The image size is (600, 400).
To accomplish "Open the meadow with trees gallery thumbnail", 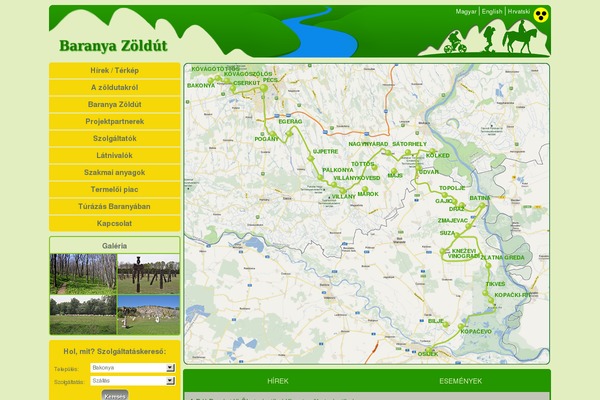I will (83, 315).
